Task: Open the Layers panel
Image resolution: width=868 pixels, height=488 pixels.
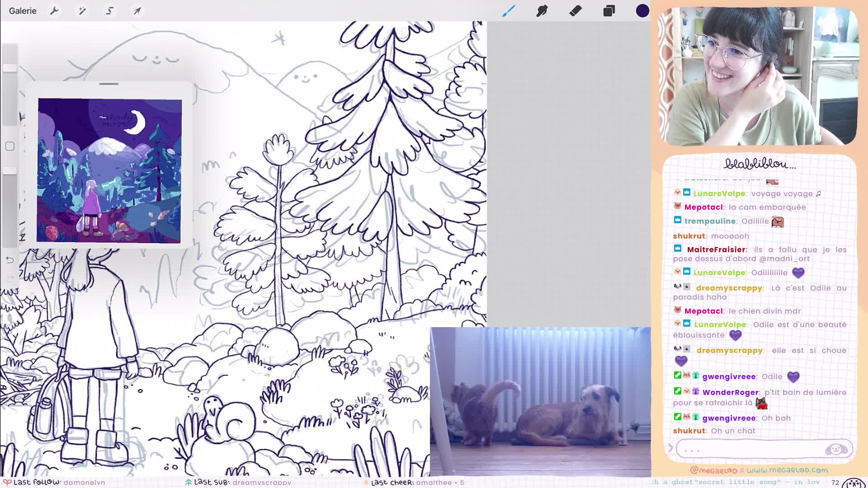Action: pyautogui.click(x=609, y=11)
